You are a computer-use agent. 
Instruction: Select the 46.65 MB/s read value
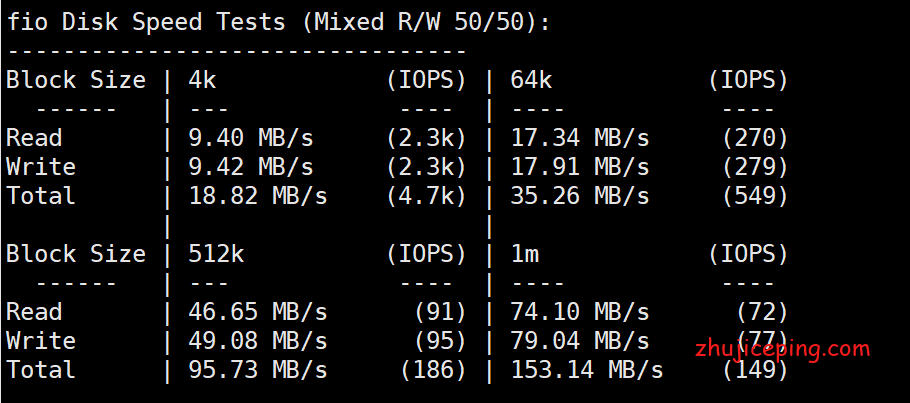point(258,312)
